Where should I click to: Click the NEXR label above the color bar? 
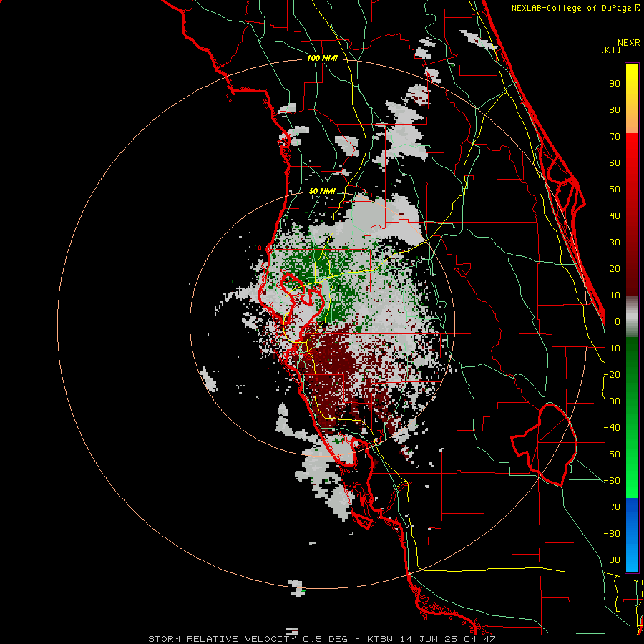click(629, 43)
